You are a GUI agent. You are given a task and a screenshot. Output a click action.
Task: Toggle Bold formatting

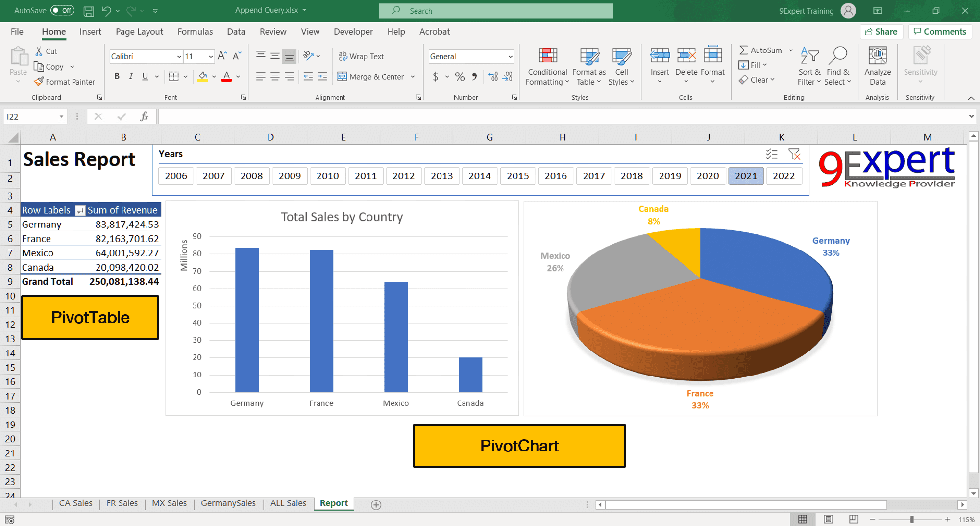pyautogui.click(x=117, y=76)
